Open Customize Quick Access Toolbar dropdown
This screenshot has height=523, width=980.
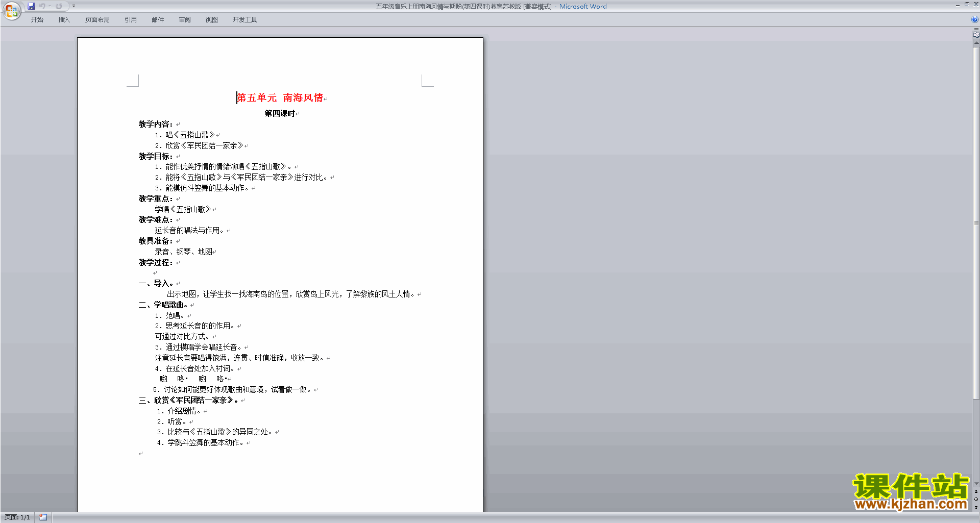pos(73,6)
